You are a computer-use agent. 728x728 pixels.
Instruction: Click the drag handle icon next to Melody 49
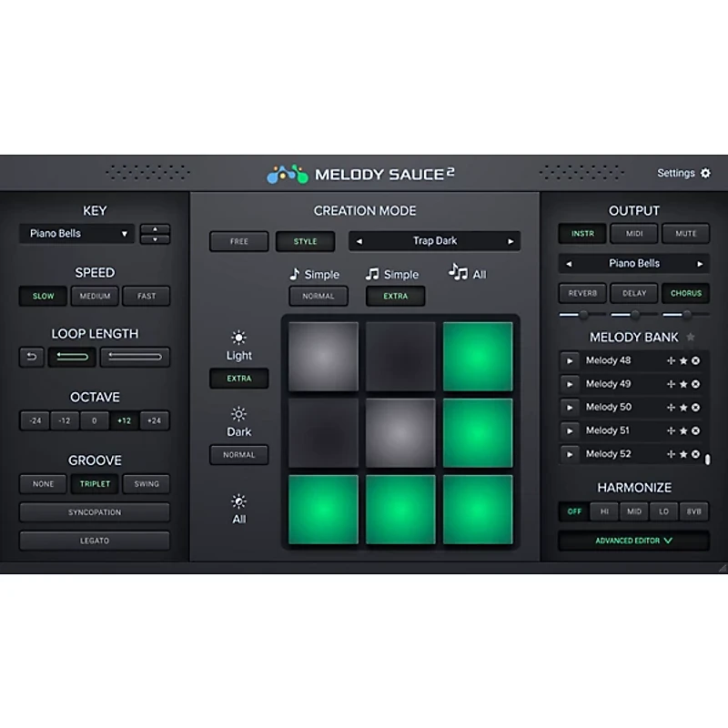671,383
